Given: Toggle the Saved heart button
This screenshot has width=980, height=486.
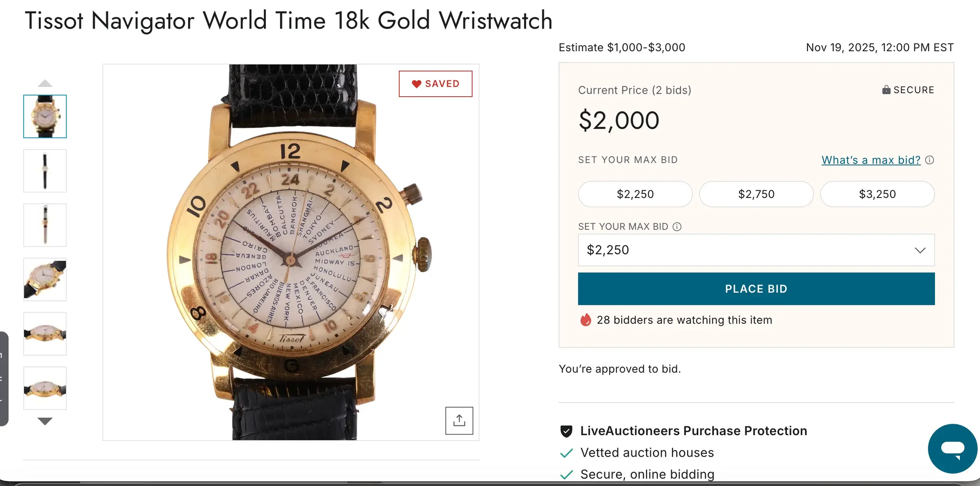Looking at the screenshot, I should (x=435, y=84).
